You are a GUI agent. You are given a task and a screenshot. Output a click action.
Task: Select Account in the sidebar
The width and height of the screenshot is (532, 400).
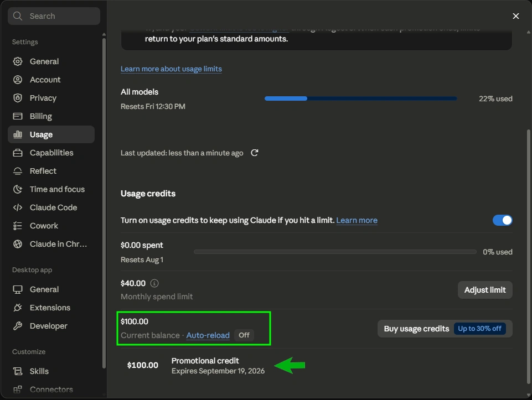click(x=51, y=80)
